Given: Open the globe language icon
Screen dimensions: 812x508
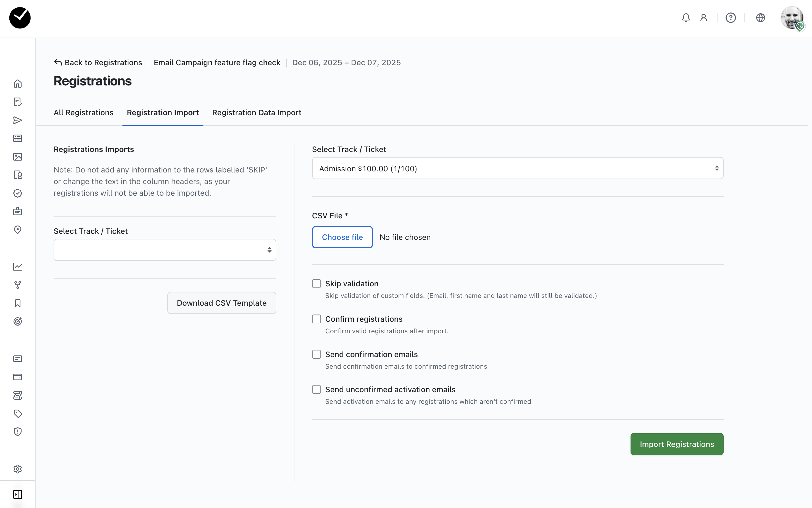Looking at the screenshot, I should click(x=760, y=17).
